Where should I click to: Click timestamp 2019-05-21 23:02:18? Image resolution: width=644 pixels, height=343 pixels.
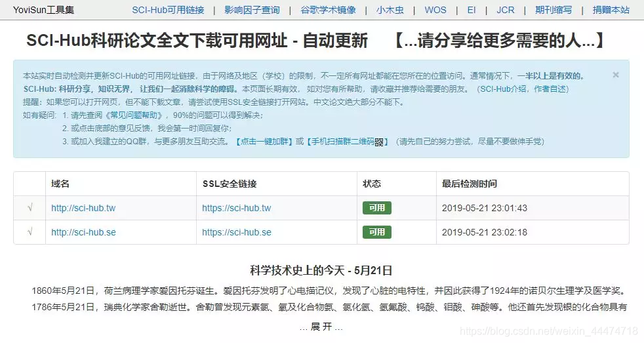click(485, 232)
